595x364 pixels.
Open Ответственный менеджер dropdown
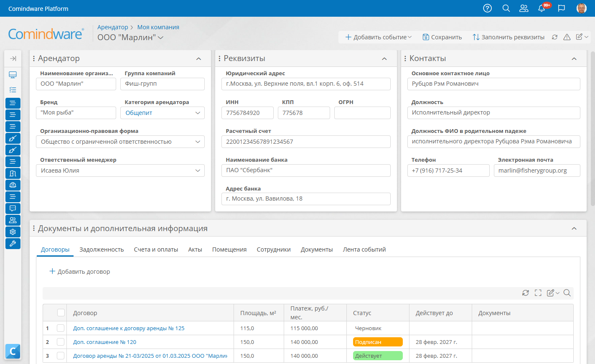pos(120,171)
